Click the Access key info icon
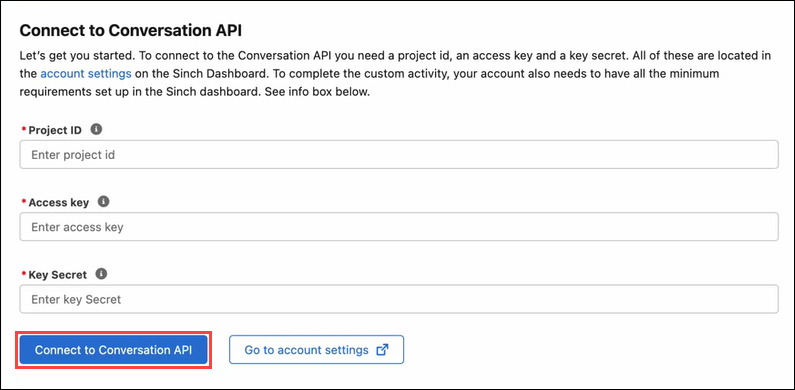Screen dimensions: 795x390 click(103, 202)
